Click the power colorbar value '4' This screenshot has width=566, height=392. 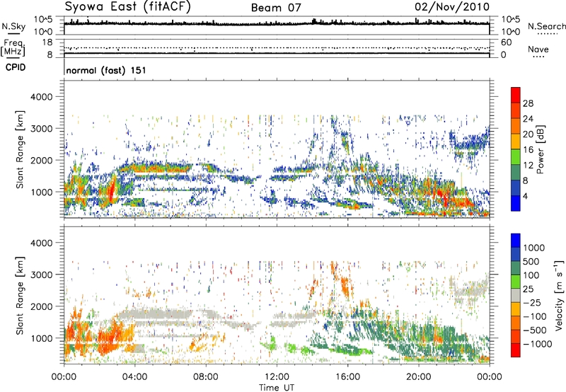[x=525, y=196]
